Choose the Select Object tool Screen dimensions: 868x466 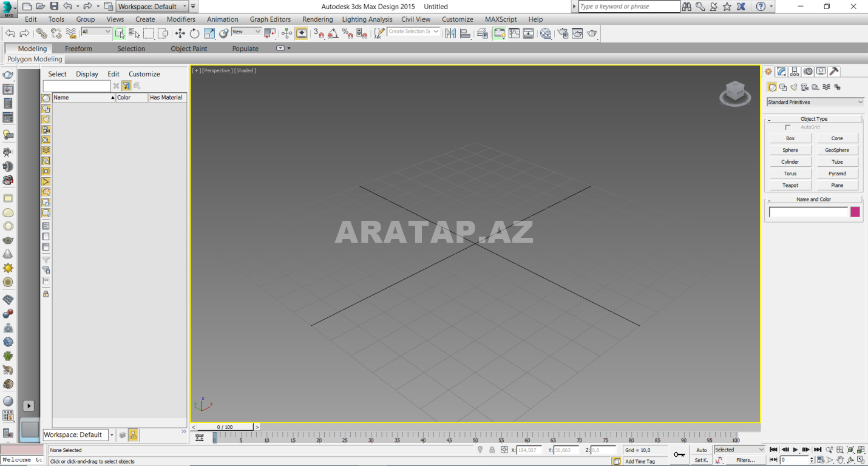pyautogui.click(x=120, y=33)
